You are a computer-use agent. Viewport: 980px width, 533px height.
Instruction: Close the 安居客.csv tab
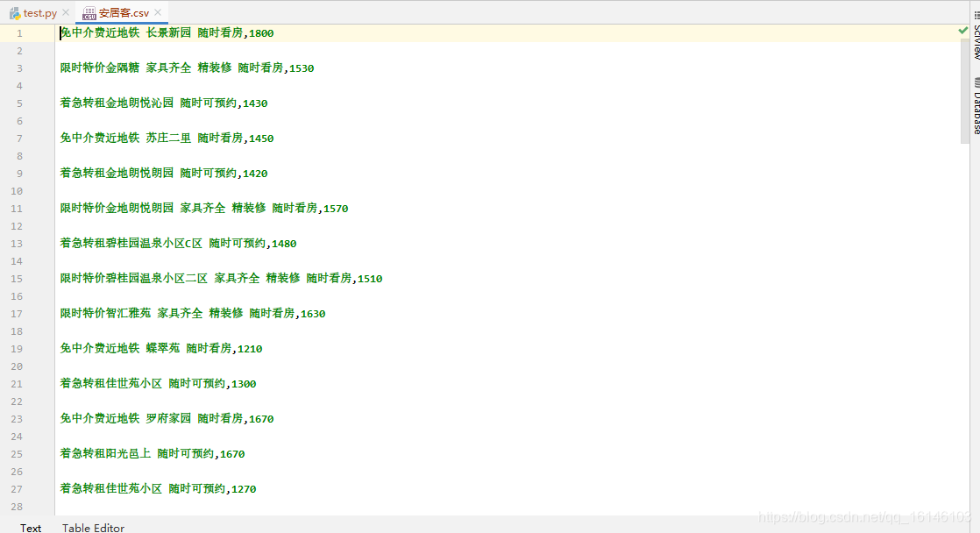click(x=158, y=12)
